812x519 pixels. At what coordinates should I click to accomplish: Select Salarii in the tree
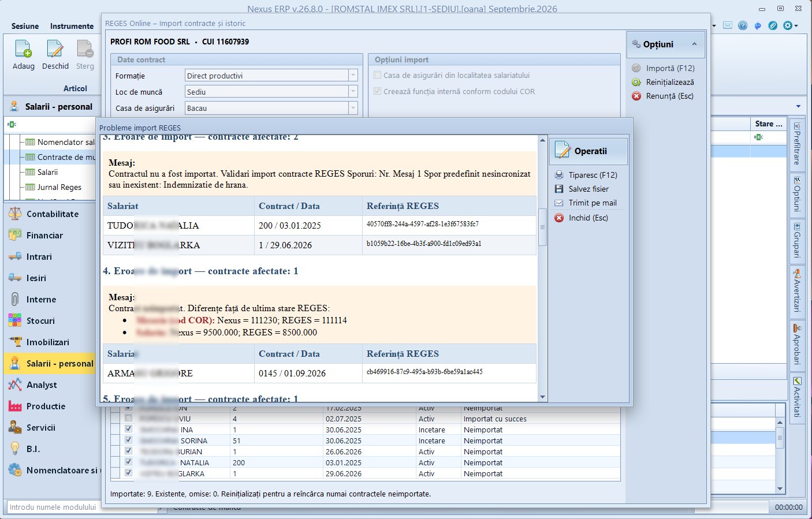coord(47,172)
